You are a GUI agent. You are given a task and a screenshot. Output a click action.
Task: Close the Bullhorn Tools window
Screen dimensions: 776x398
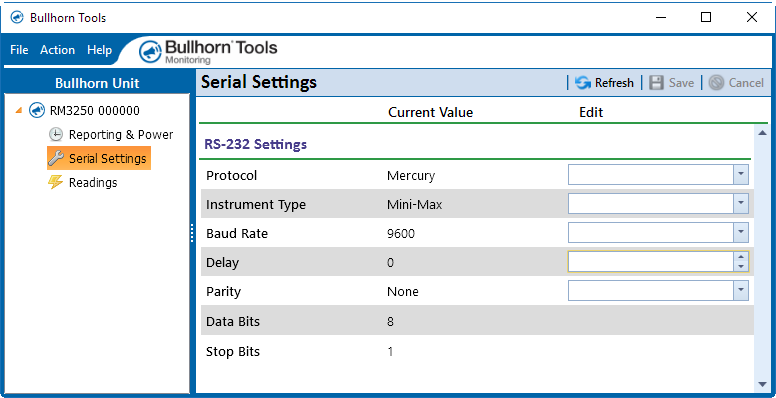[x=752, y=17]
